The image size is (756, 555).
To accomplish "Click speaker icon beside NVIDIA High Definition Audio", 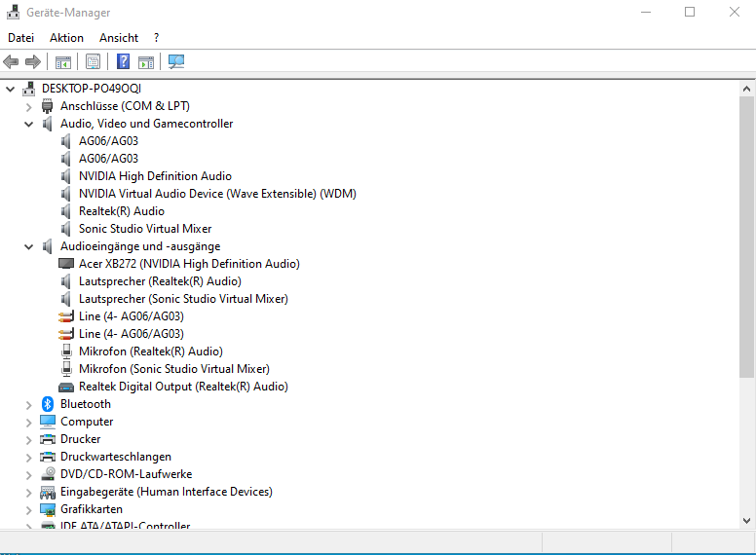I will click(x=66, y=176).
